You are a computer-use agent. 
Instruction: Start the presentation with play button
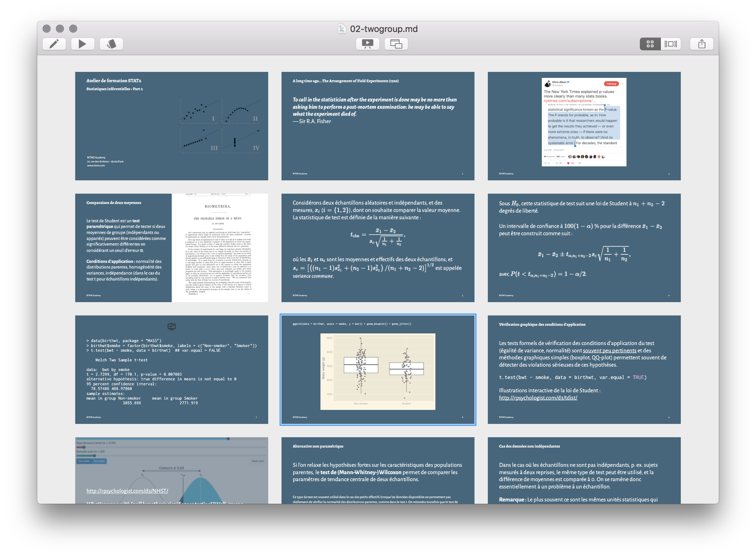83,44
